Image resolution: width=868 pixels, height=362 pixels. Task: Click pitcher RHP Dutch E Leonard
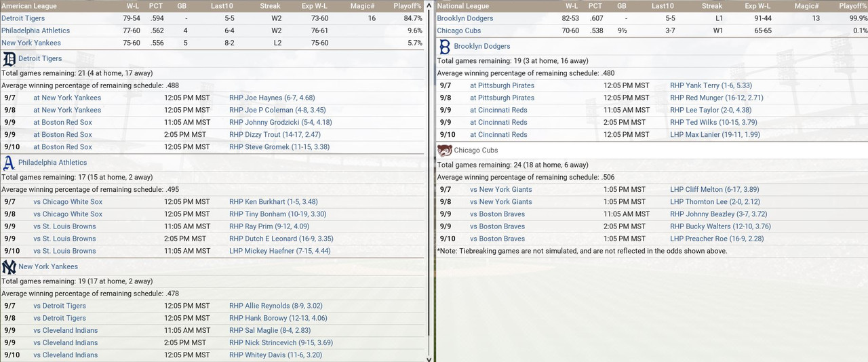pyautogui.click(x=281, y=238)
